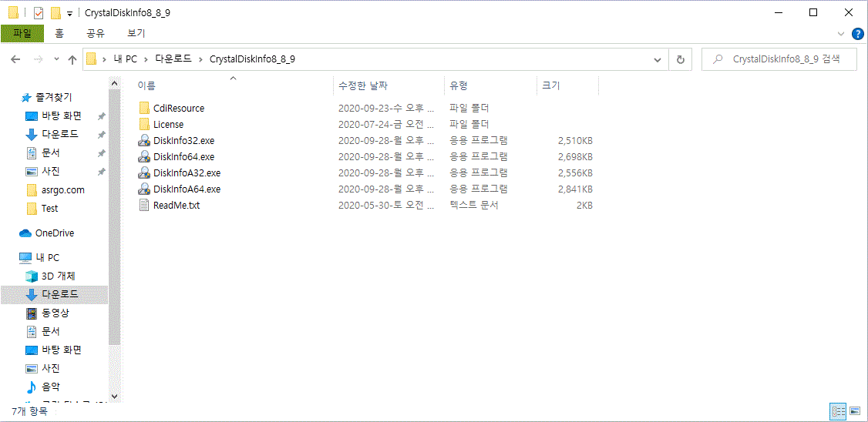Image resolution: width=868 pixels, height=422 pixels.
Task: Switch to large icons view in status bar
Action: click(x=854, y=411)
